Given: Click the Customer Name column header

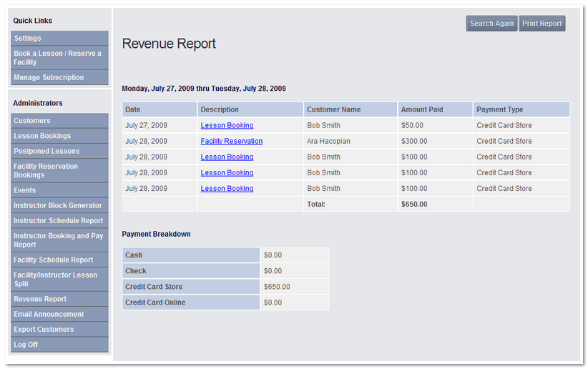Looking at the screenshot, I should point(351,109).
